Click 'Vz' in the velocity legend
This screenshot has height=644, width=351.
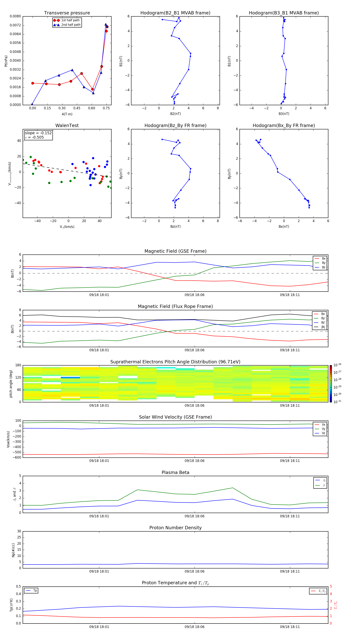324,433
